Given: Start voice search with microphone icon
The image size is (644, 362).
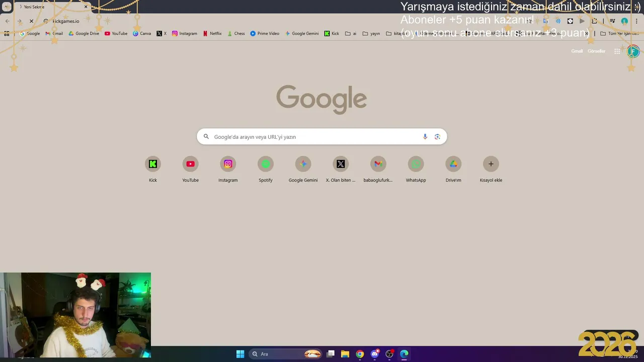Looking at the screenshot, I should click(425, 137).
